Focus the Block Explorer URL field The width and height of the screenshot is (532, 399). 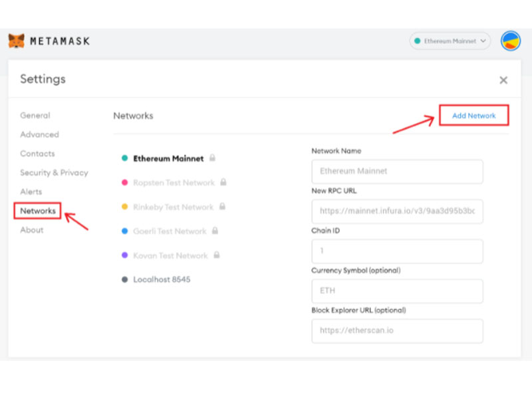click(397, 331)
